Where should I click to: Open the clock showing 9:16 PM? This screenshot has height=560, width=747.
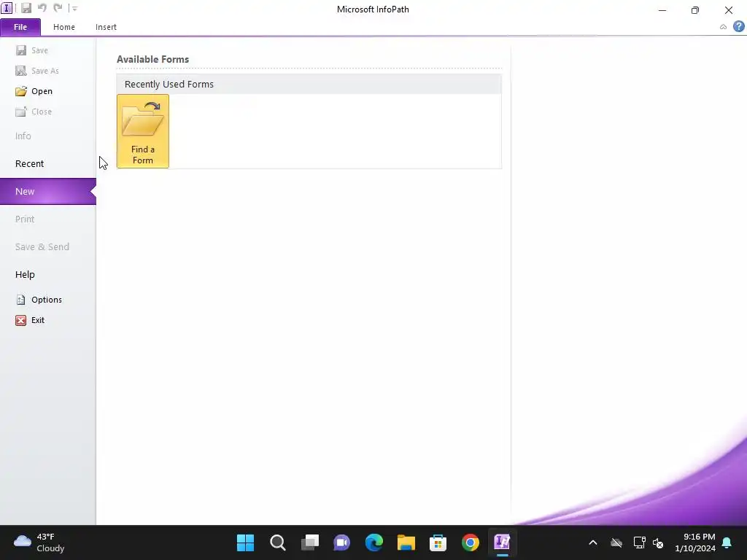coord(695,542)
